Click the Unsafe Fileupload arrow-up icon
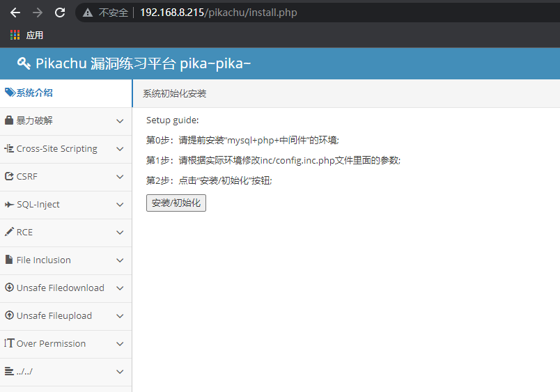560x392 pixels. pyautogui.click(x=9, y=315)
